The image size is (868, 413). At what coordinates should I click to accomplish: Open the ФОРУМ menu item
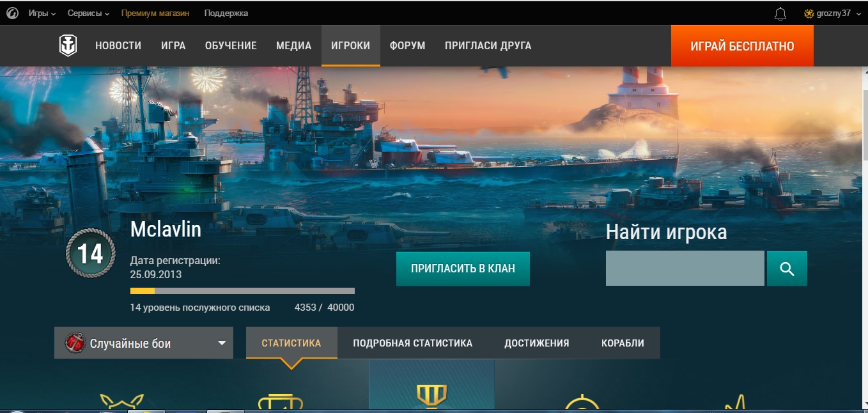[407, 46]
